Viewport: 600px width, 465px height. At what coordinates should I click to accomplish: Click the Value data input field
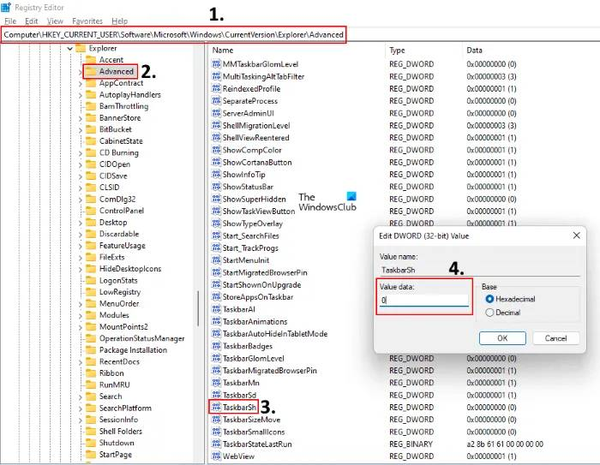coord(424,299)
